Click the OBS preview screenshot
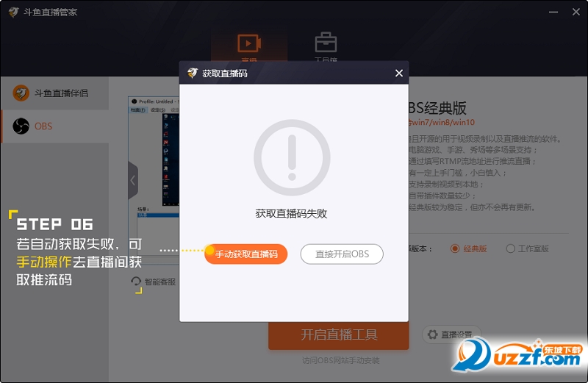This screenshot has height=383, width=588. [x=154, y=180]
